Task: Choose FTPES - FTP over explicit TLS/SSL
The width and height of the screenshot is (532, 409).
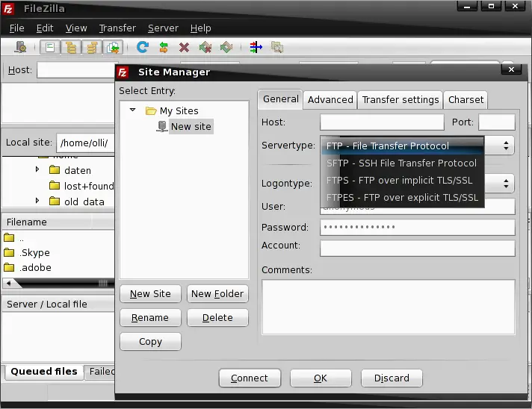Action: [x=402, y=197]
